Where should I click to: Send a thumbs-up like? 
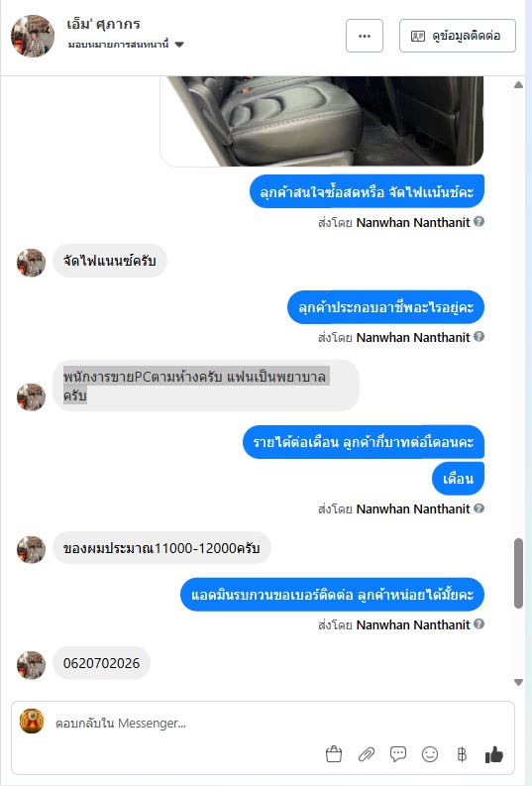click(x=494, y=754)
